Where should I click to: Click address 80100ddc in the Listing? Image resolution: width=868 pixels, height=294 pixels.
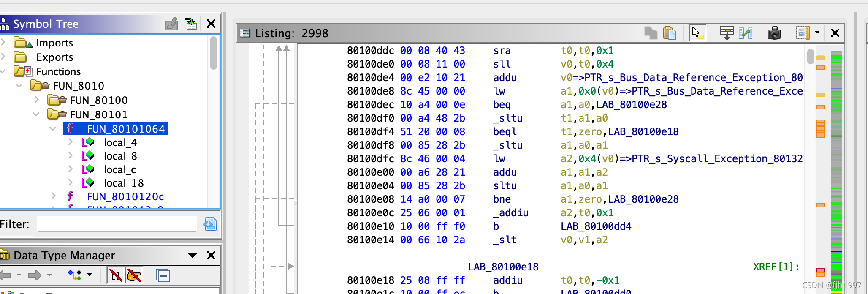[370, 51]
